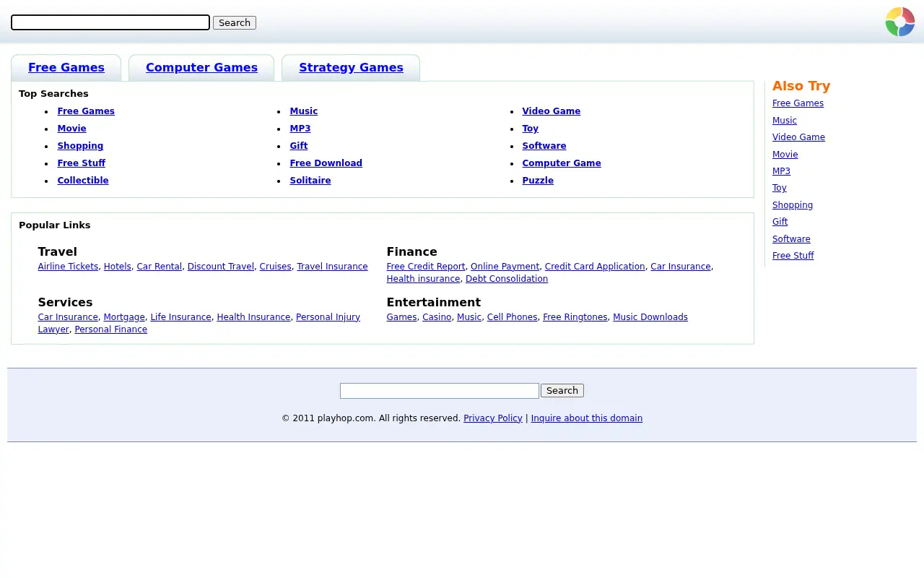924x578 pixels.
Task: Open the Mortgage link under Services
Action: click(x=124, y=317)
